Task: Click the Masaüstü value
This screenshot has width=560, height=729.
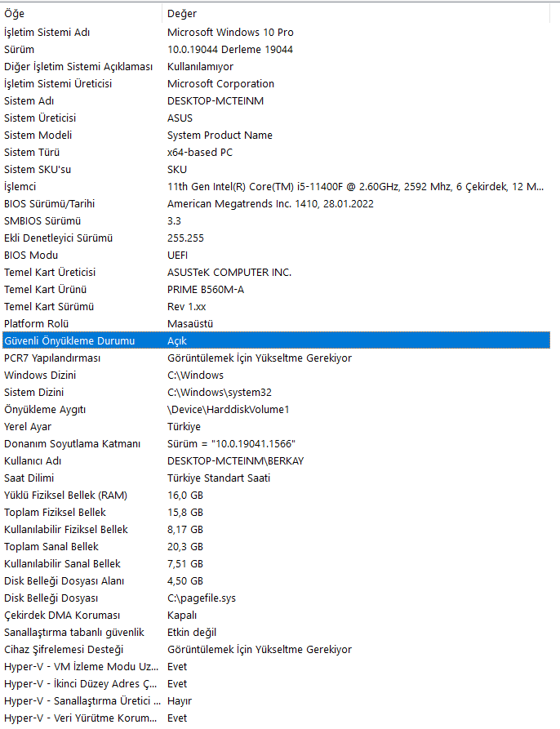Action: click(x=190, y=324)
